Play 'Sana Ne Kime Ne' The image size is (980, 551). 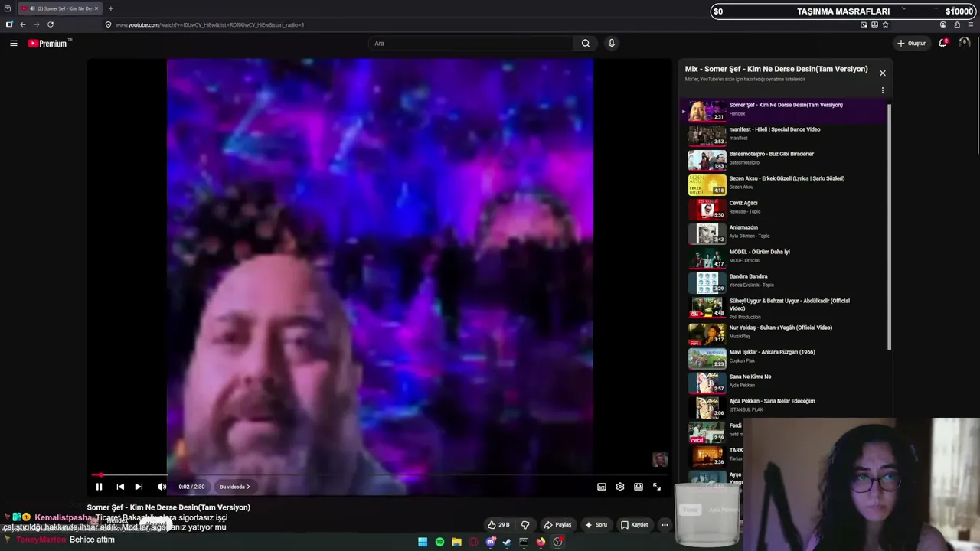point(784,383)
